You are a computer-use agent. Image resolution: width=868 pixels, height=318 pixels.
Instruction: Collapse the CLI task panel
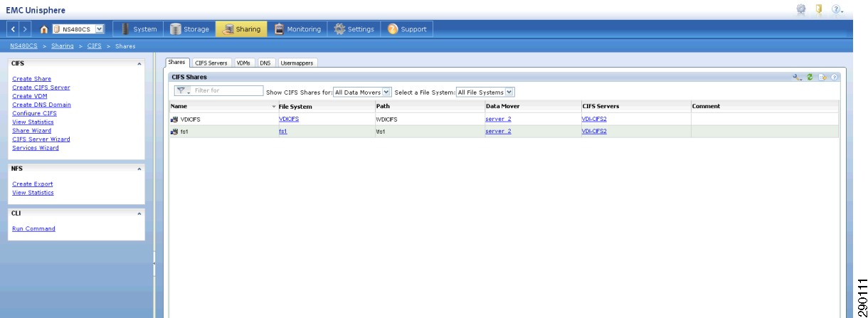click(x=139, y=213)
